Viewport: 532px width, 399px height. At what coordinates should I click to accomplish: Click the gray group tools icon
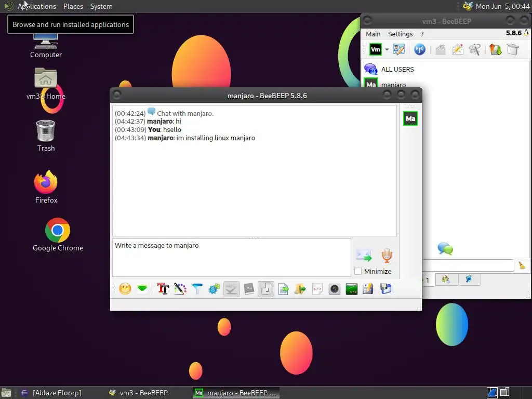click(475, 49)
